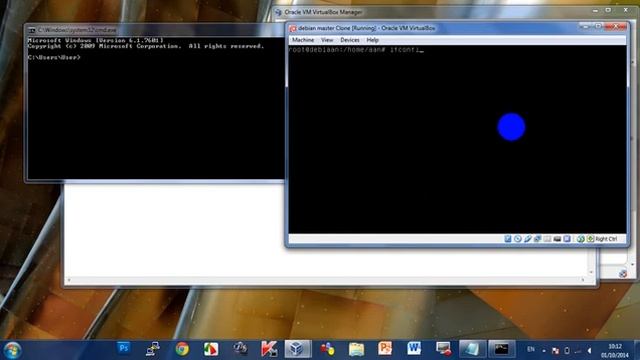Click the blue square indicator in VM status bar
Screen dimensions: 640x360
click(x=567, y=239)
